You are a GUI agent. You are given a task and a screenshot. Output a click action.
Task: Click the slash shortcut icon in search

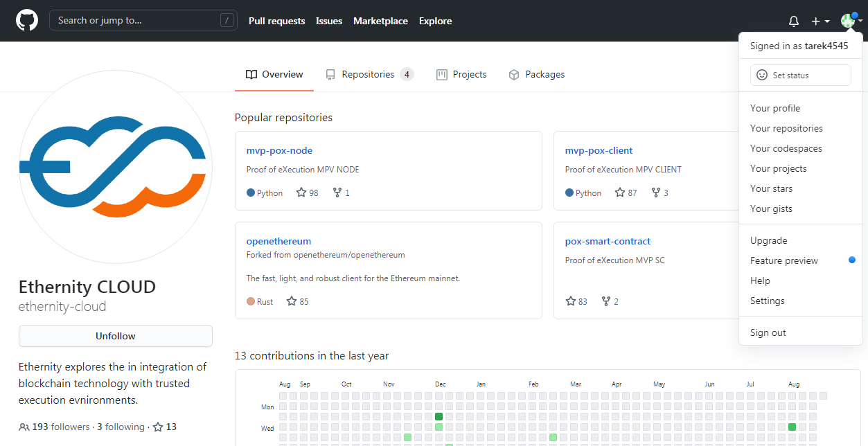click(226, 21)
